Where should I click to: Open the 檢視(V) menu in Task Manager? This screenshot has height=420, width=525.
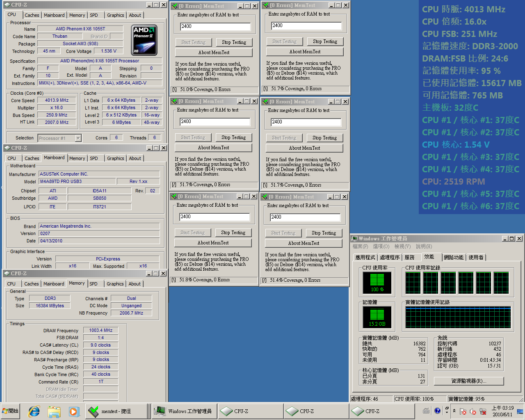(x=402, y=247)
